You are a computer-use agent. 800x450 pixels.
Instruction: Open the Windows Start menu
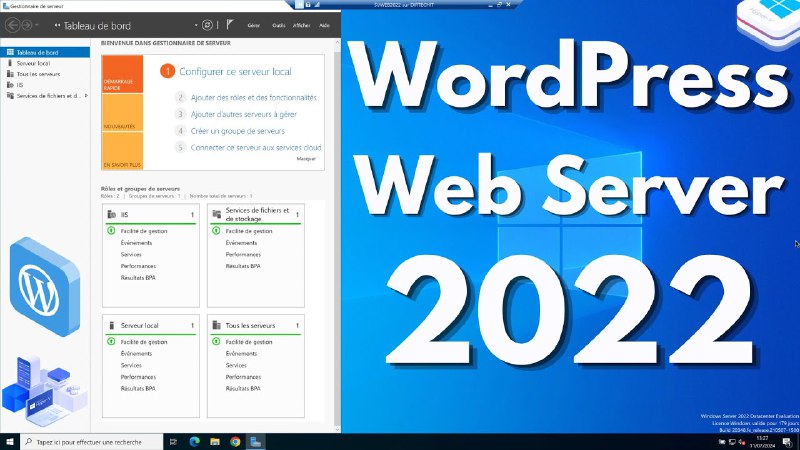[10, 442]
